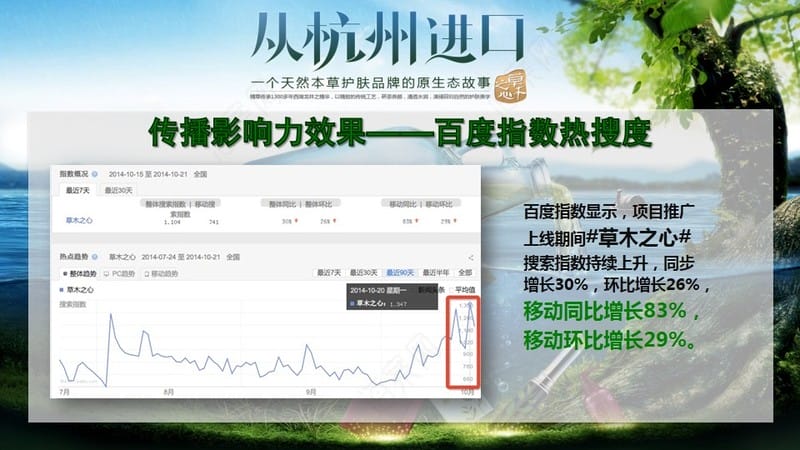Select the 移动趋势 trend tab

click(161, 274)
